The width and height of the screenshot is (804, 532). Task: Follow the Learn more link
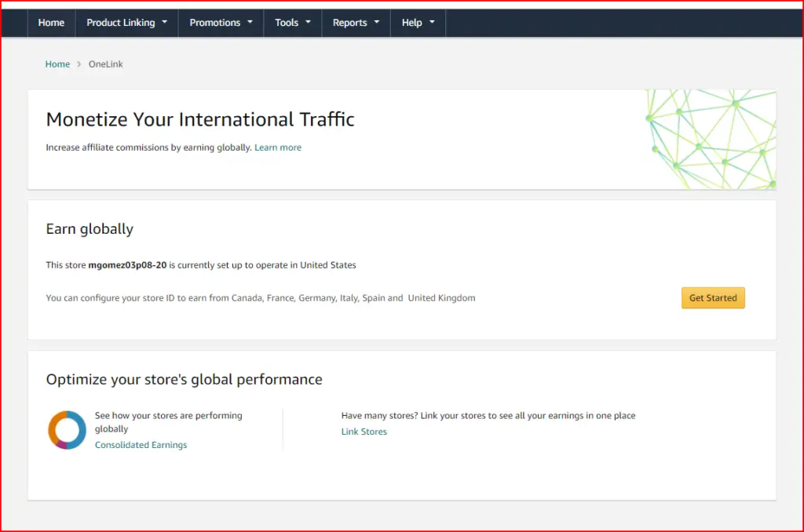278,148
